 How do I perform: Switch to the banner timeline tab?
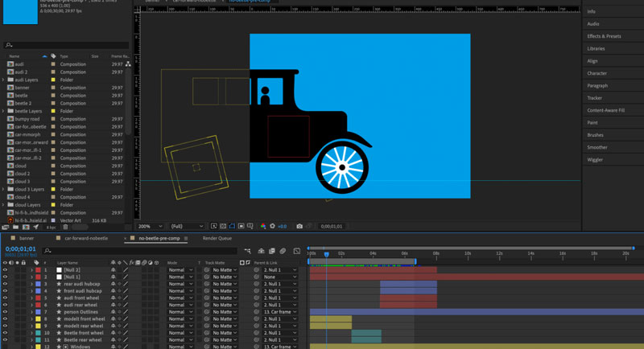(27, 239)
